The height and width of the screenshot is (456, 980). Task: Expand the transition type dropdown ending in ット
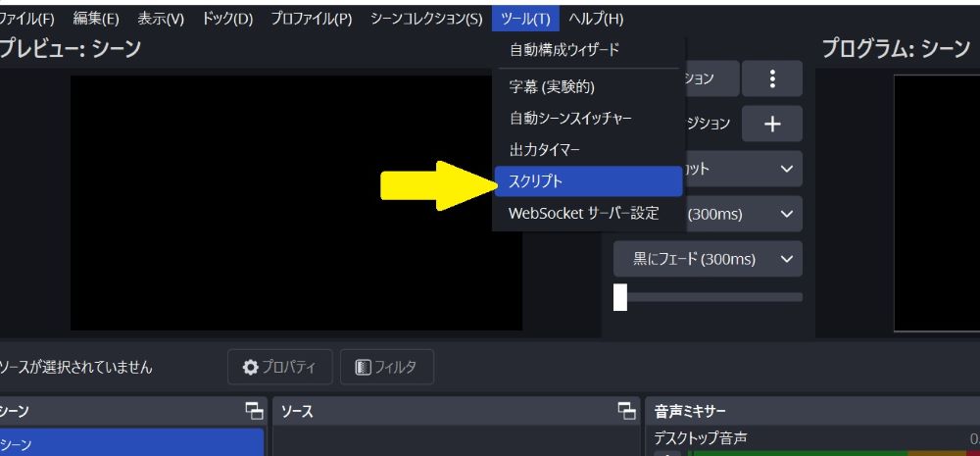tap(744, 169)
